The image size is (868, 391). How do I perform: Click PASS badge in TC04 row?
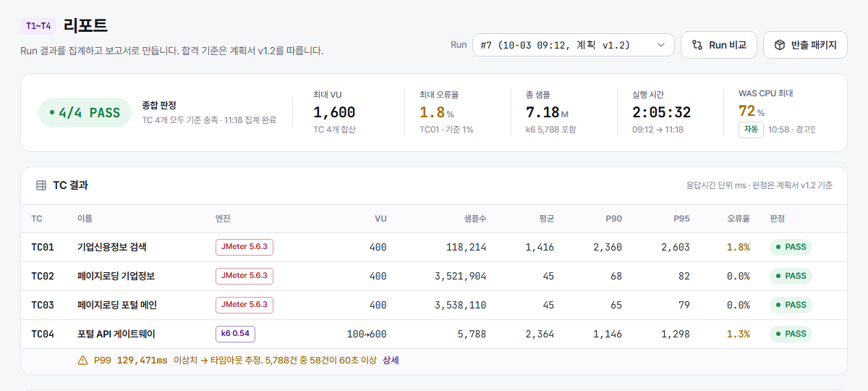[x=791, y=334]
